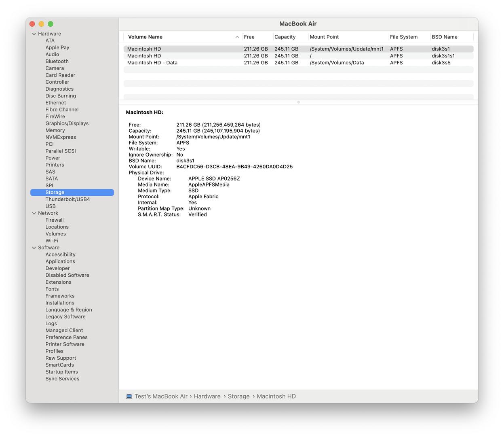
Task: Click the pane divider handle dot
Action: click(298, 102)
